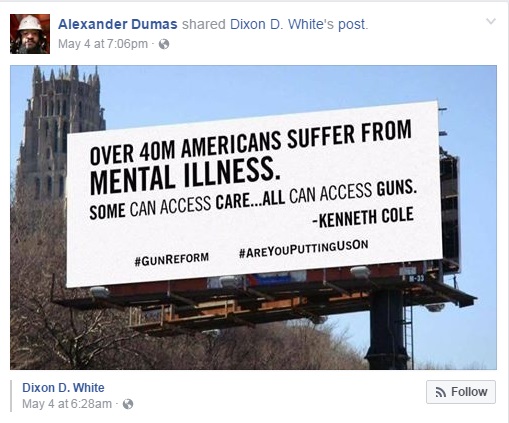Open the May 4 at 7:06pm timestamp

pos(103,44)
